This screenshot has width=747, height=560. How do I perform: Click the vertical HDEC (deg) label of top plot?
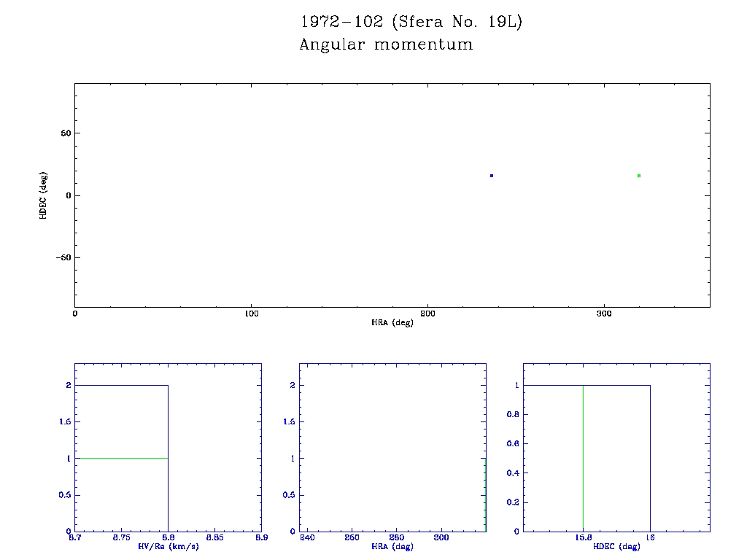tap(44, 195)
